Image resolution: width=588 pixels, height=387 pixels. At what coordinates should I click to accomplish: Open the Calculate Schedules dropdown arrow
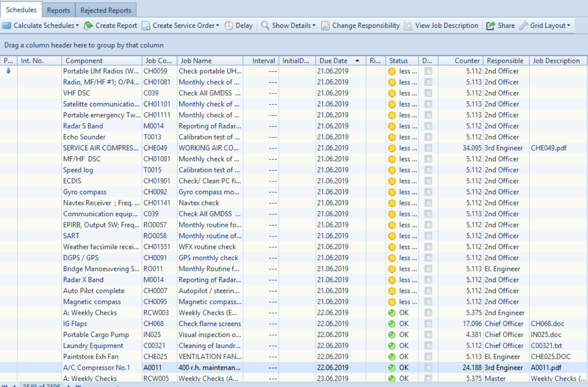[77, 26]
